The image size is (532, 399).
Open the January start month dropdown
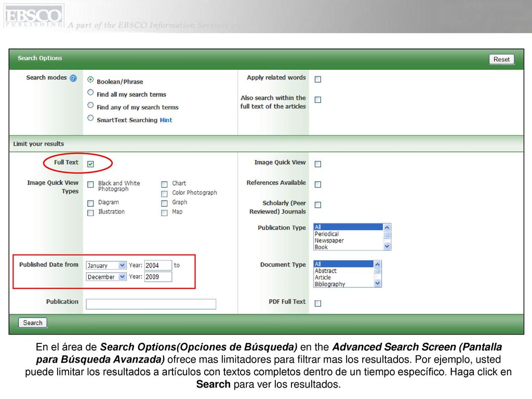[106, 265]
